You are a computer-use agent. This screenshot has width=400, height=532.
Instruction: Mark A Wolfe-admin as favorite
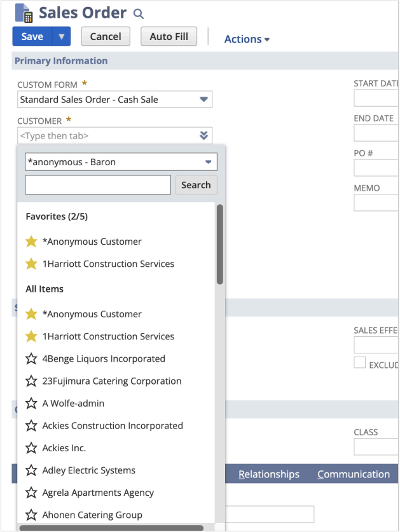pos(31,404)
